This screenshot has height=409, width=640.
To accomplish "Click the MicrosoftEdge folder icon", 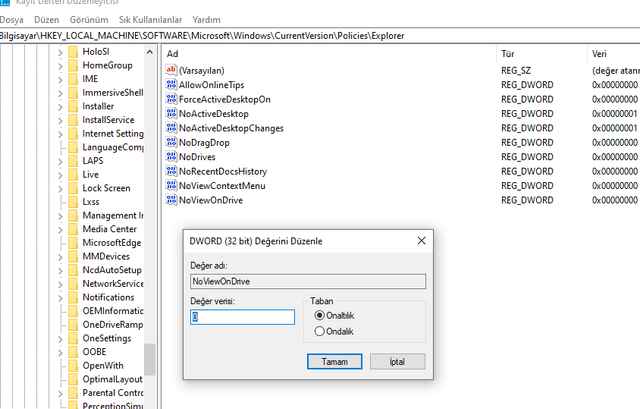I will pyautogui.click(x=73, y=242).
